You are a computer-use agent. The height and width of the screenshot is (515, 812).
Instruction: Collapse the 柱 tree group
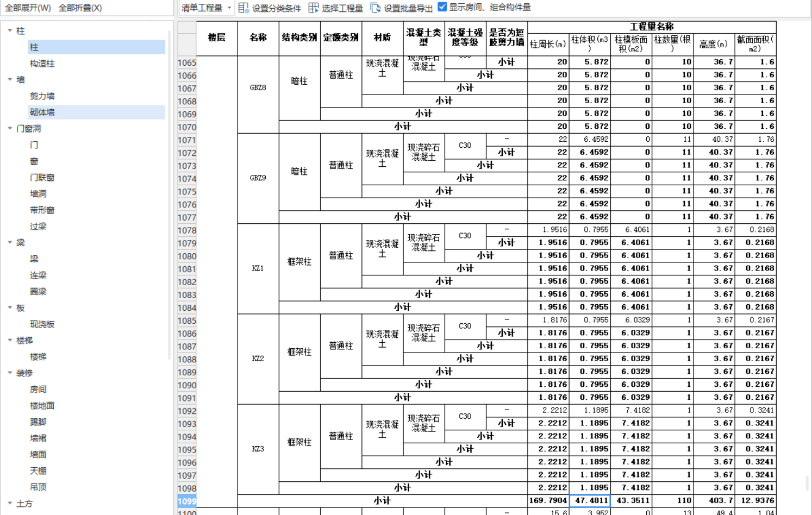(10, 31)
